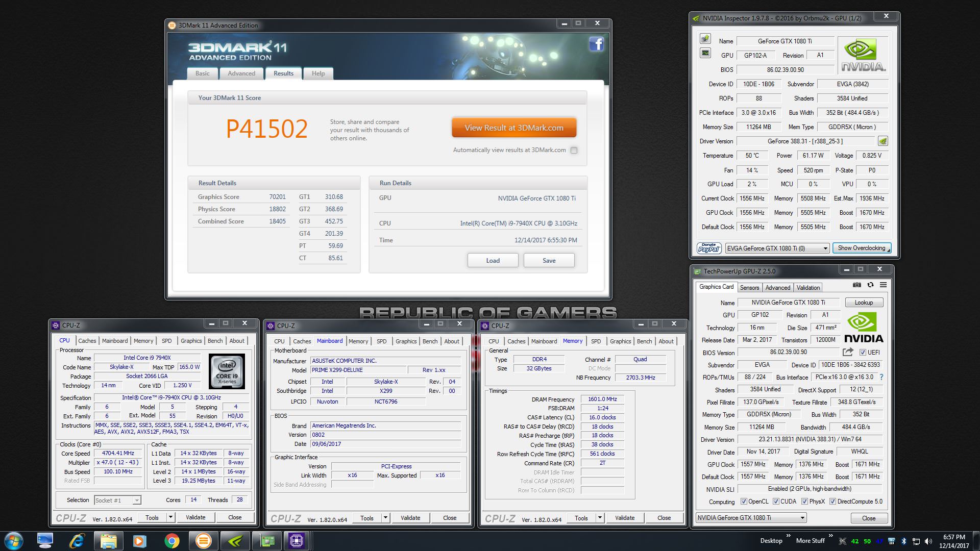Toggle the CUDA checkbox in GPU-Z
The height and width of the screenshot is (551, 980).
pos(776,502)
